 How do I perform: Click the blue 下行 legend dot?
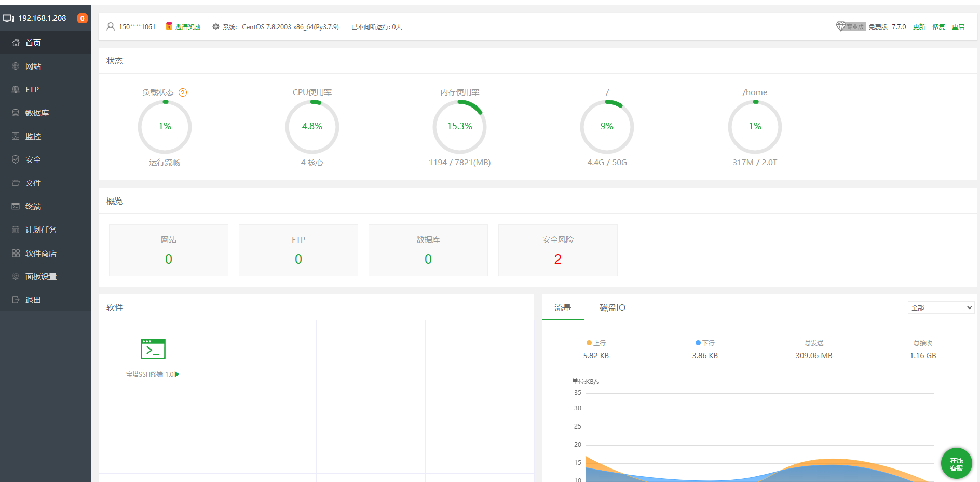click(698, 343)
